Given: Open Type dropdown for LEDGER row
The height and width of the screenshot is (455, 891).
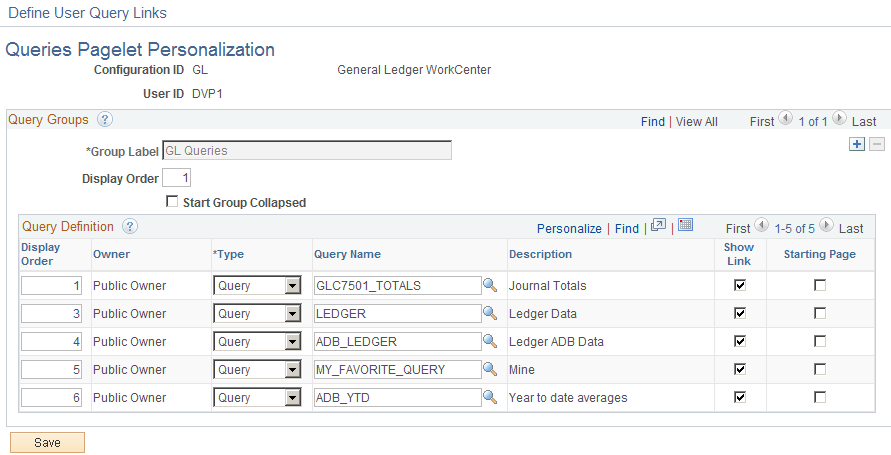Looking at the screenshot, I should 257,313.
